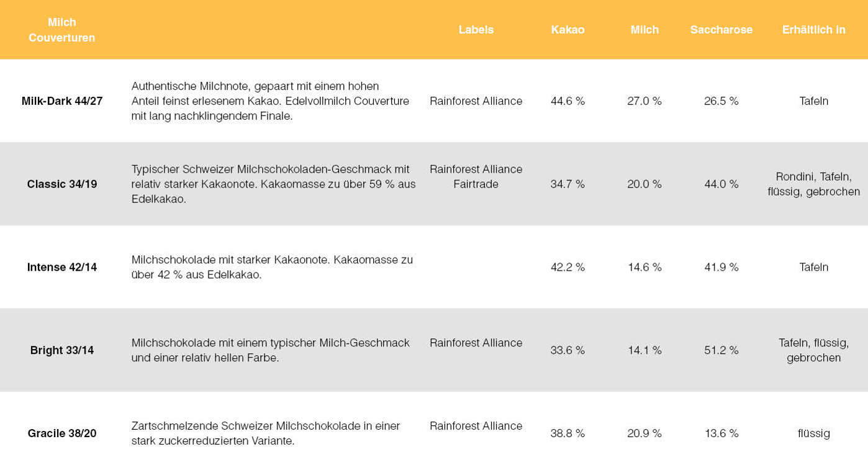Screen dimensions: 868x475
Task: Click the Milch Couverturen column header
Action: 62,30
